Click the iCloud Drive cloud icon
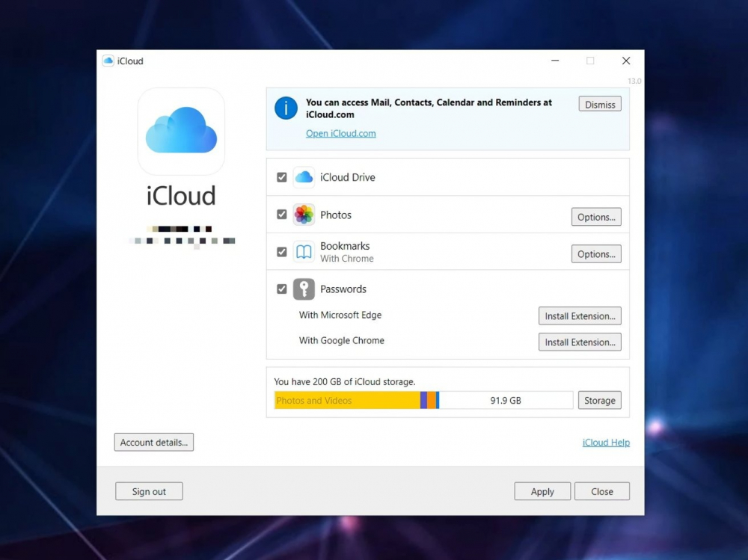The width and height of the screenshot is (748, 560). (x=304, y=176)
